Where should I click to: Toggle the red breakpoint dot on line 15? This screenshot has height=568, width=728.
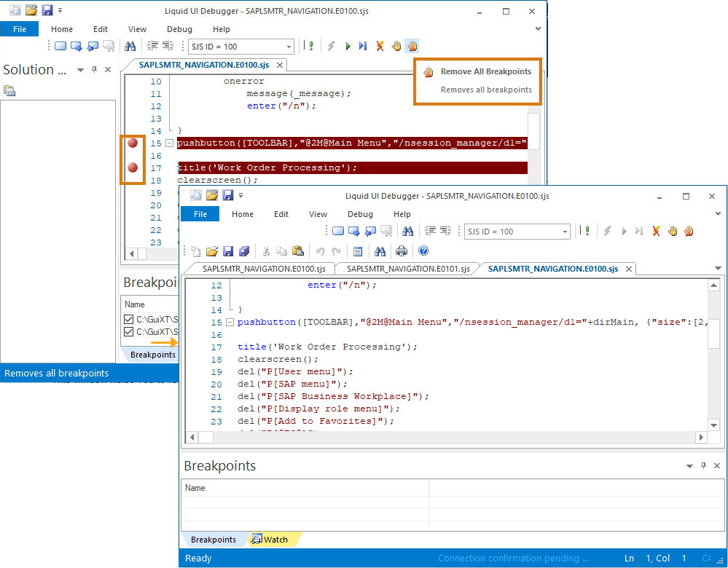tap(133, 143)
